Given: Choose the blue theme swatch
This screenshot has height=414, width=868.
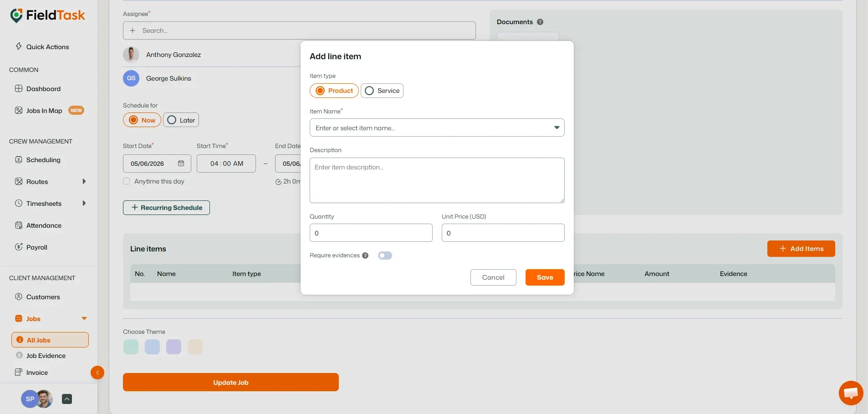Looking at the screenshot, I should coord(152,347).
